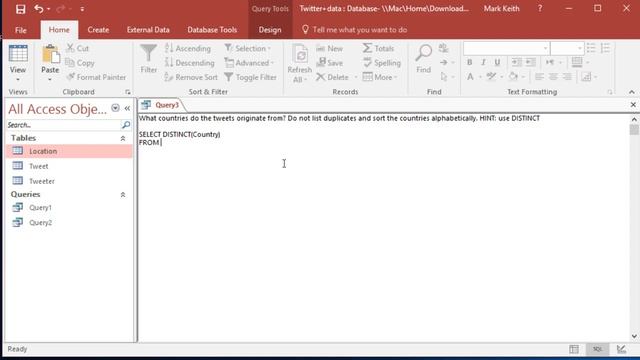Select Query2 in navigation pane

tap(69, 223)
